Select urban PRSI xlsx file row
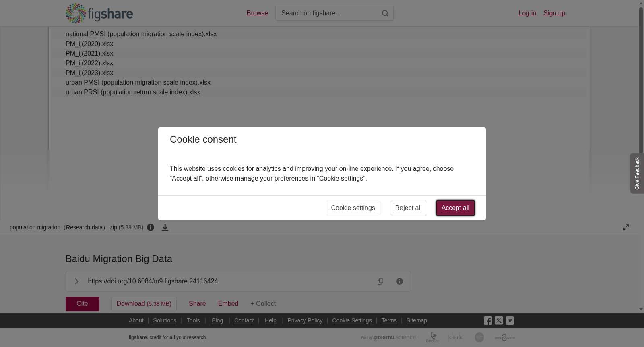Image resolution: width=644 pixels, height=347 pixels. pyautogui.click(x=319, y=92)
